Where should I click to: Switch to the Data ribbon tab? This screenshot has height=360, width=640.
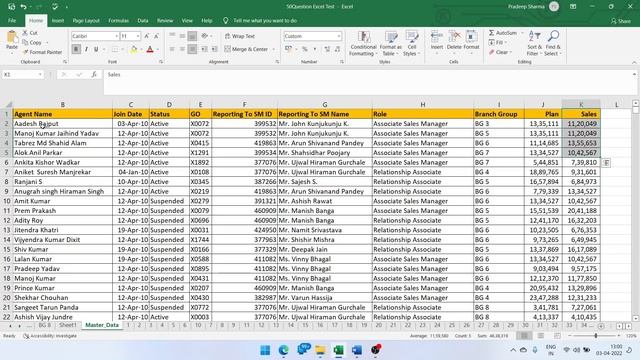tap(143, 20)
